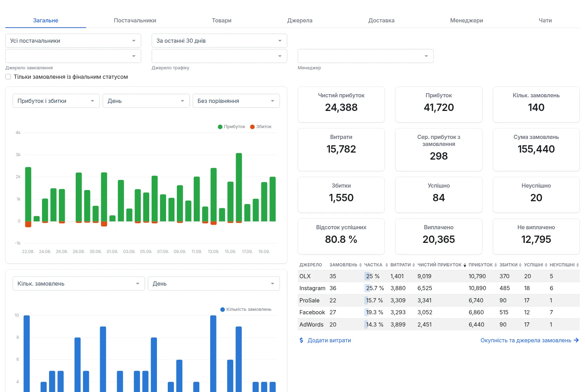Click the Виплачено 20,365 card
Image resolution: width=585 pixels, height=392 pixels.
point(439,236)
